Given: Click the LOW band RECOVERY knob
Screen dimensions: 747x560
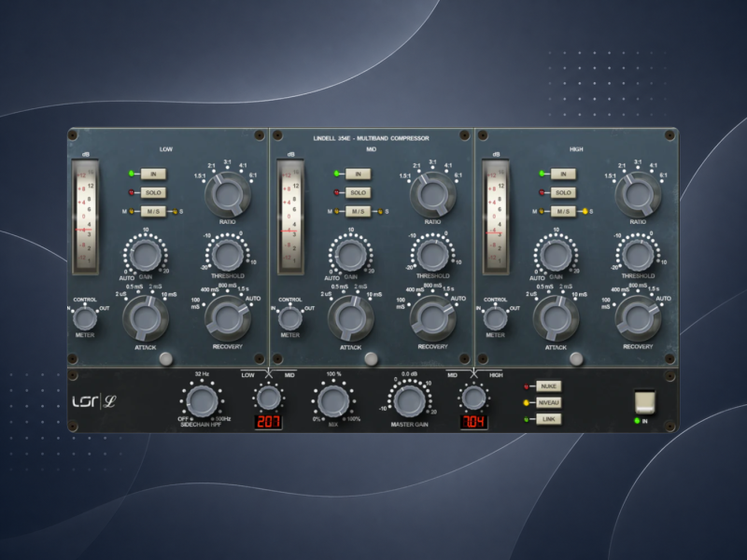Looking at the screenshot, I should pos(228,317).
